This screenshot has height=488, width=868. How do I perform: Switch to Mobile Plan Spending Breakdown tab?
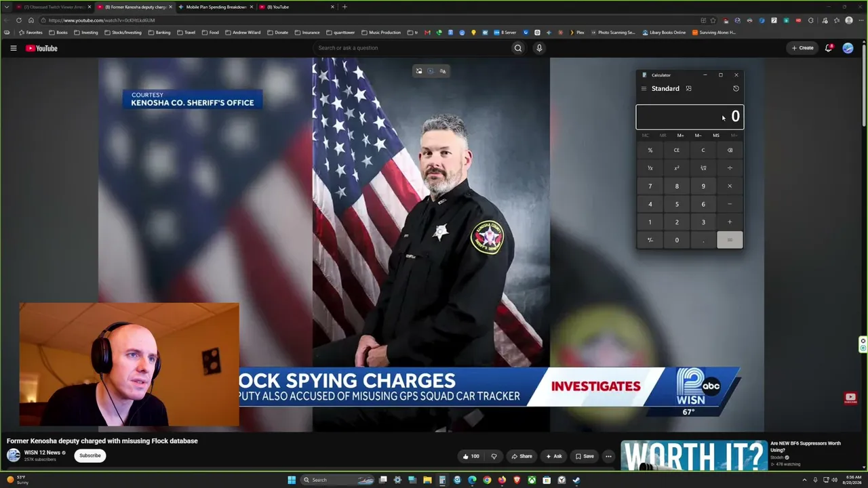(216, 7)
